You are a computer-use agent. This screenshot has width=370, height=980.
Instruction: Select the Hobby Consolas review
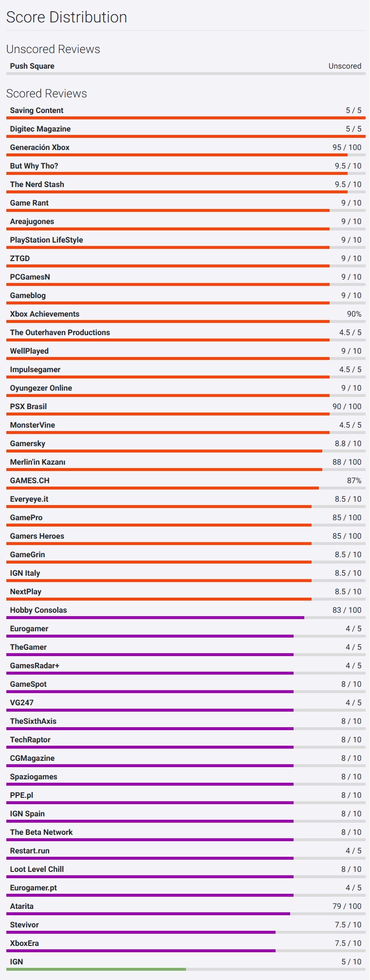pos(38,610)
